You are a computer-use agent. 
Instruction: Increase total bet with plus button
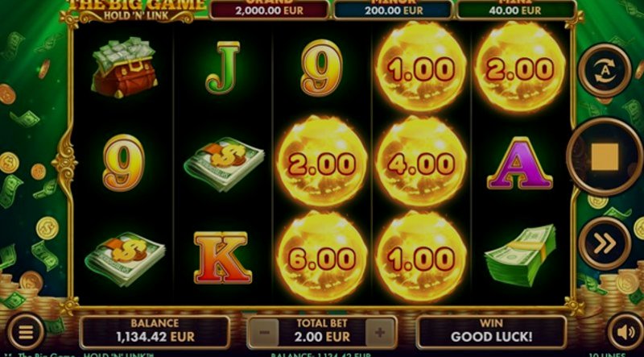pos(380,332)
